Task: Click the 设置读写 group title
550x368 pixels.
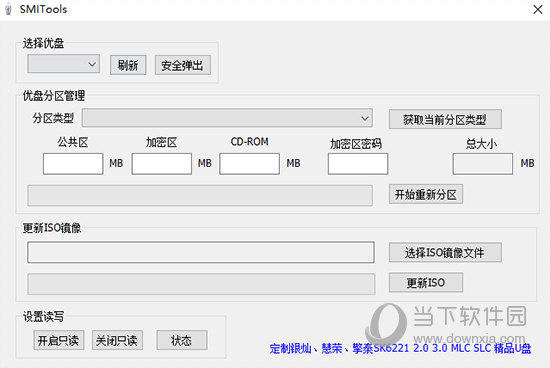Action: click(43, 317)
